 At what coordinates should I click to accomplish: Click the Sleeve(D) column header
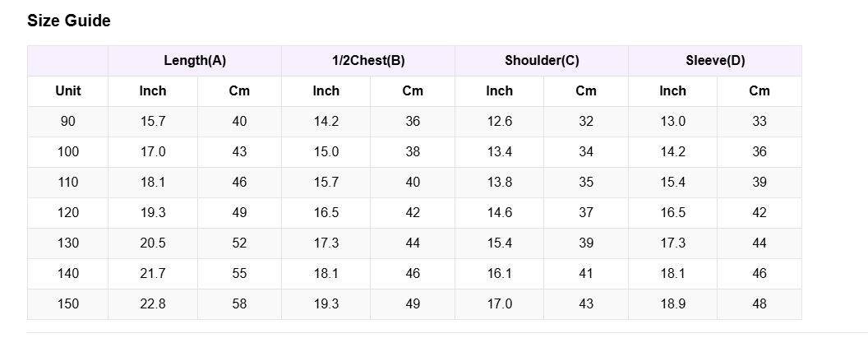pos(715,61)
